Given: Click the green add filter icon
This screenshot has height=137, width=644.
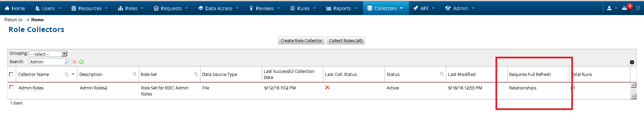Looking at the screenshot, I should (81, 62).
